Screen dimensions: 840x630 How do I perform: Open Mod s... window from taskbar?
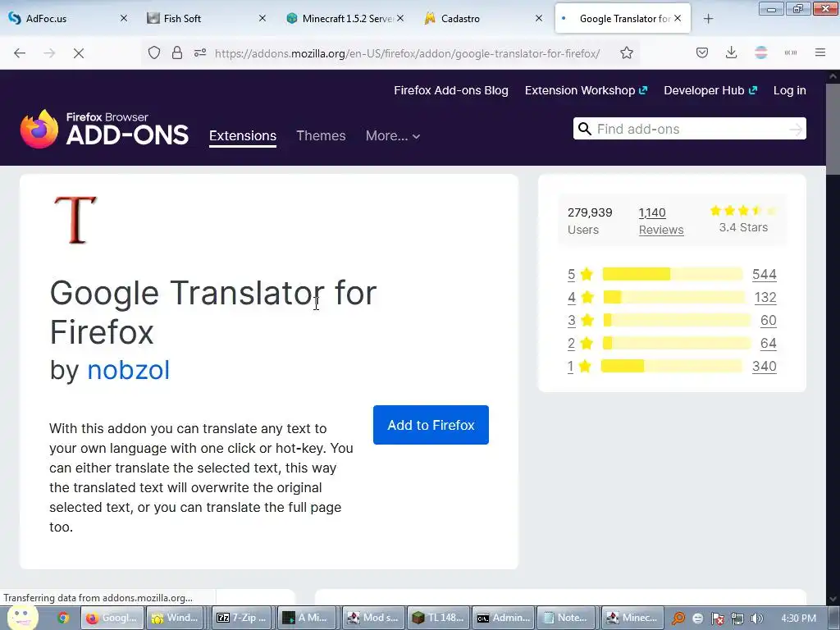click(372, 618)
